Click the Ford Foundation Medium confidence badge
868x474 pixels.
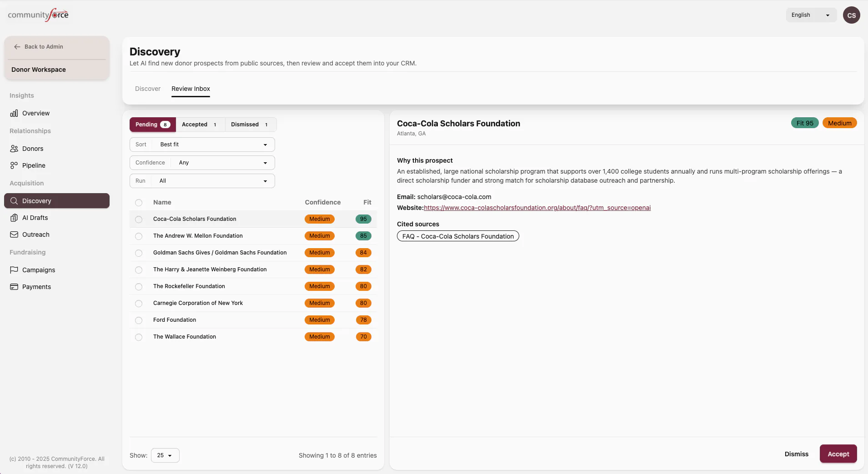click(x=319, y=320)
